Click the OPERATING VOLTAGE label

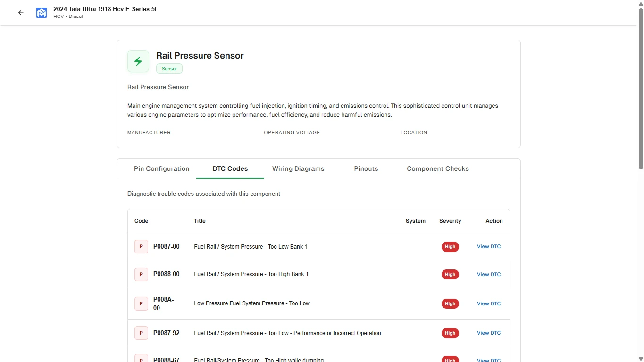292,133
